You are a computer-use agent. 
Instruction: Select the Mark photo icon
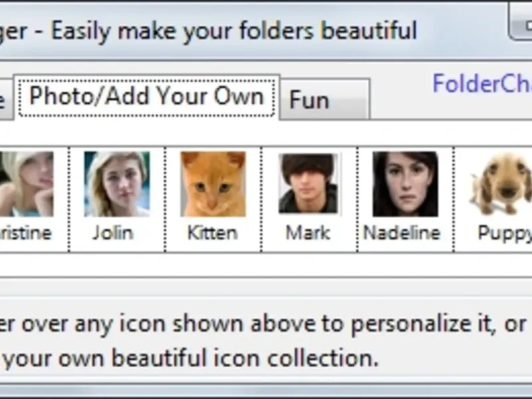pyautogui.click(x=308, y=184)
